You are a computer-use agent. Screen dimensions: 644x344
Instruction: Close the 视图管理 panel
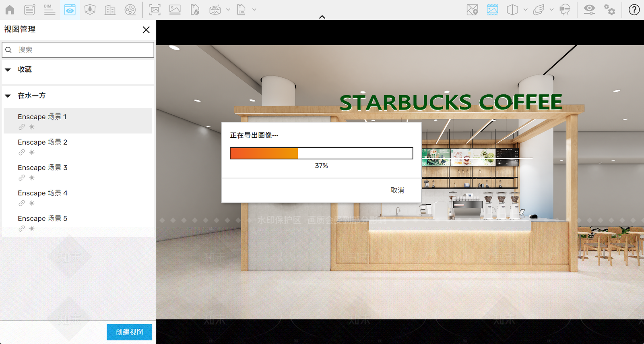146,30
